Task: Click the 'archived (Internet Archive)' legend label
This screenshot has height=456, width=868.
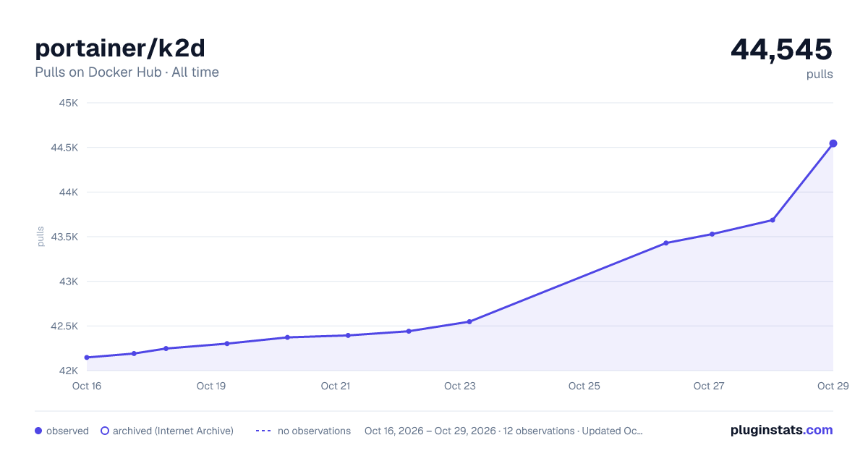Action: 173,431
